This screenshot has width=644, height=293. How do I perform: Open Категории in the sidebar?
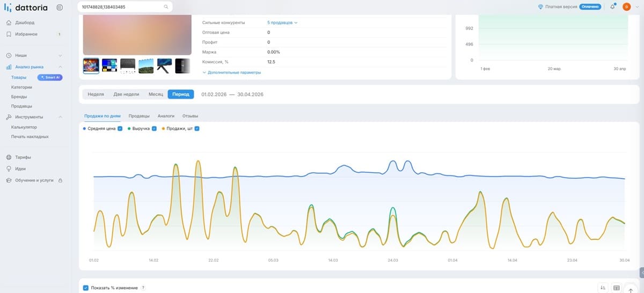pyautogui.click(x=21, y=87)
